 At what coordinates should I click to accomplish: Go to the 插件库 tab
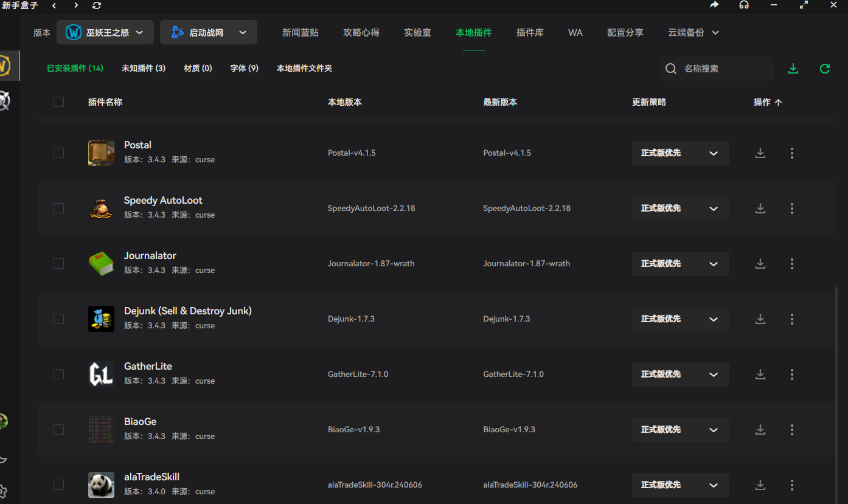[x=530, y=33]
